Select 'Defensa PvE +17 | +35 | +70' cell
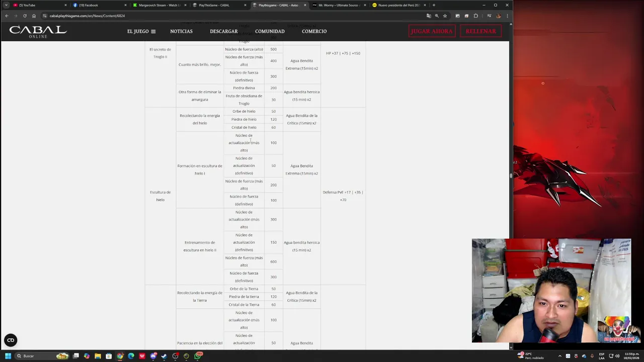Viewport: 644px width, 362px height. 343,196
